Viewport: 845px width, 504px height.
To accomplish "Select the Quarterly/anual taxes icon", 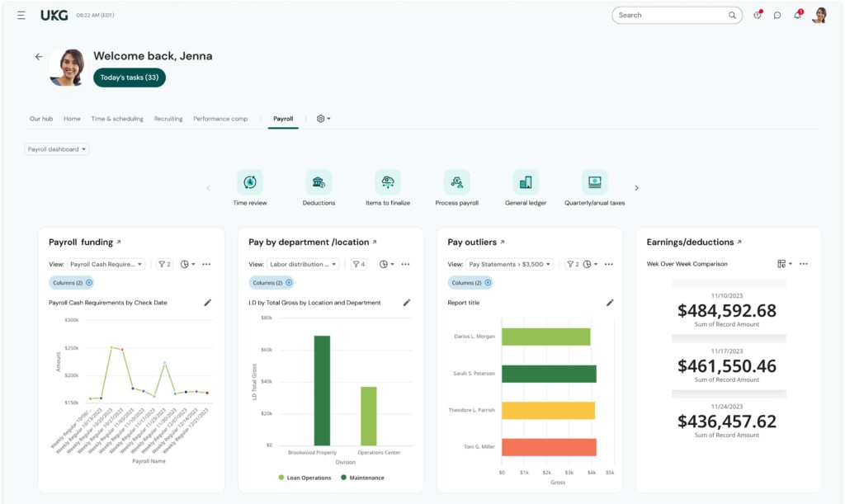I will 595,183.
